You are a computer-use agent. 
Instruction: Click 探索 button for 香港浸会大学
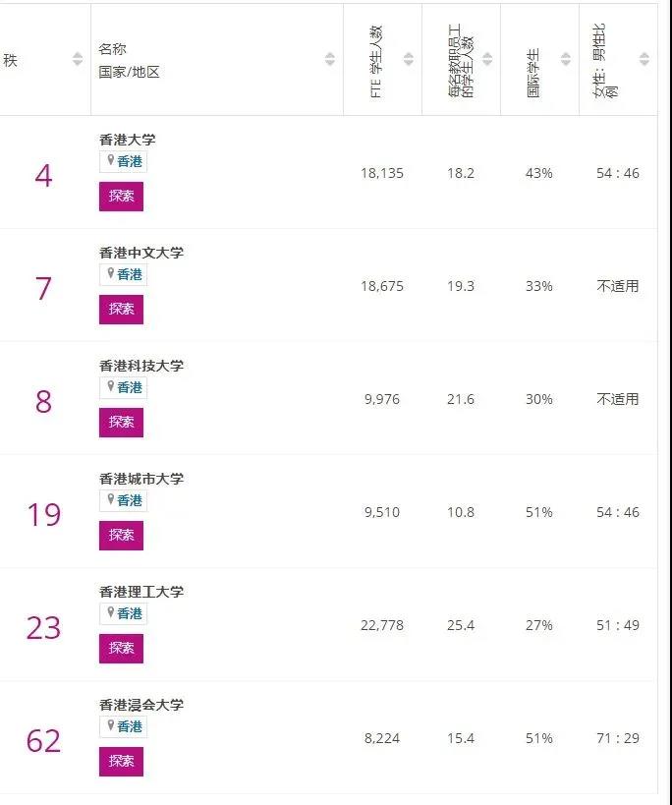[121, 761]
